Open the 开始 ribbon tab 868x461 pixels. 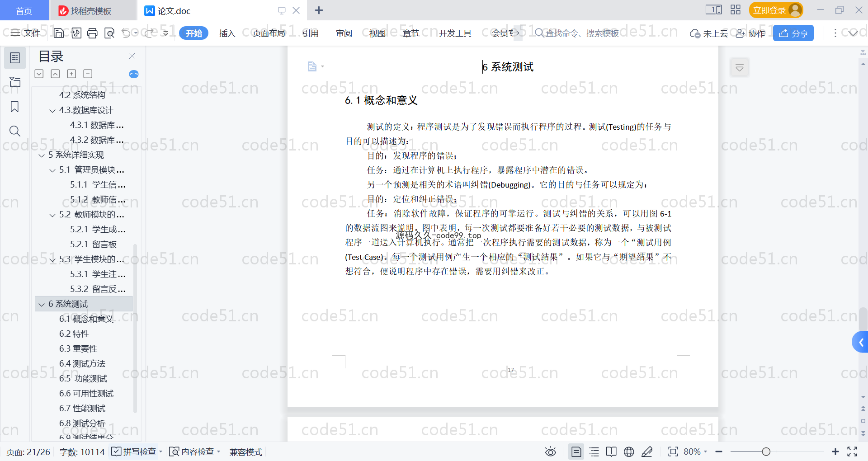click(193, 33)
